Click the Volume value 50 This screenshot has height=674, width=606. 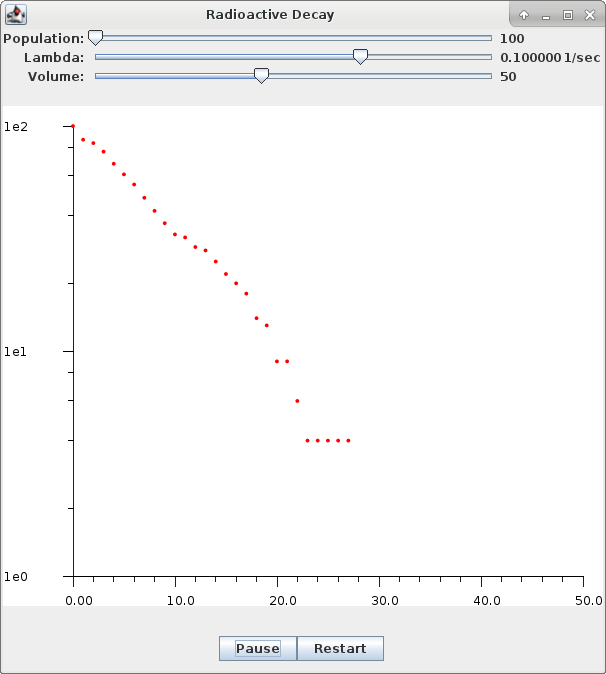click(508, 77)
